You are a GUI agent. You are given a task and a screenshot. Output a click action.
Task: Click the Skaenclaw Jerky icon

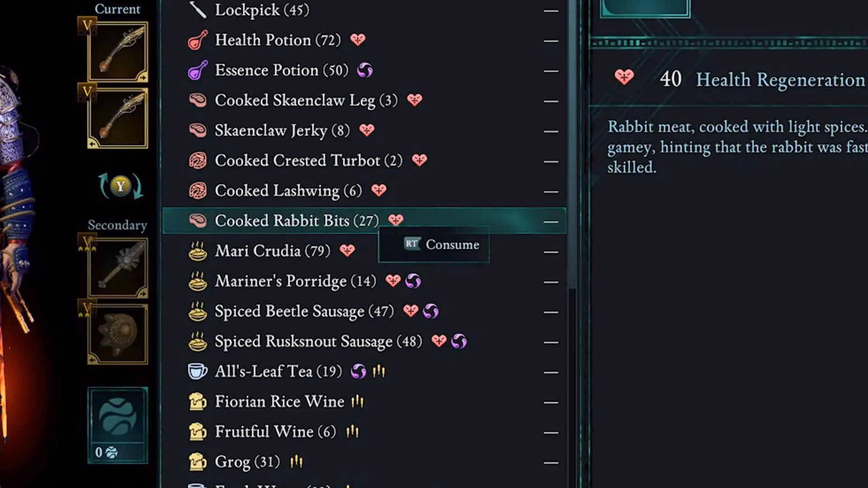coord(198,130)
